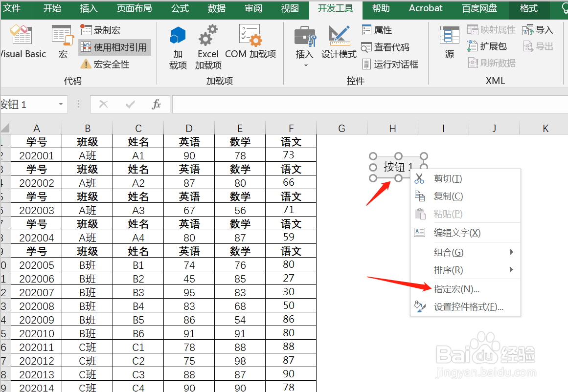Click cell containing 202007

click(37, 292)
